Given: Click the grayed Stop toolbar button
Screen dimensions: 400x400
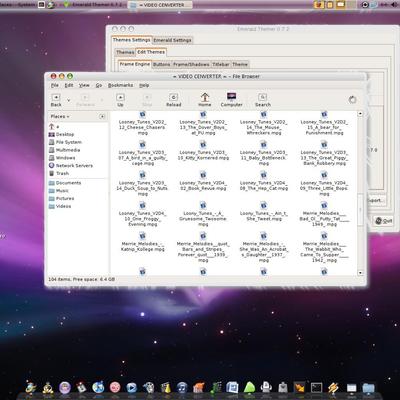Looking at the screenshot, I should pyautogui.click(x=147, y=100).
